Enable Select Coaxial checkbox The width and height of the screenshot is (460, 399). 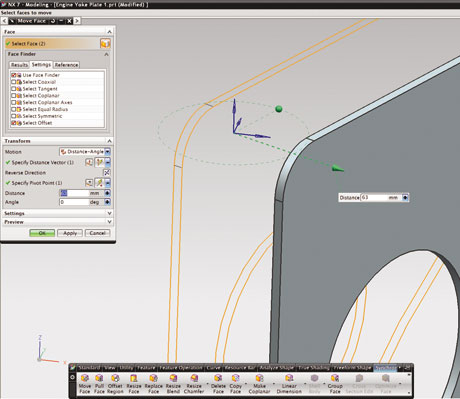tap(14, 82)
